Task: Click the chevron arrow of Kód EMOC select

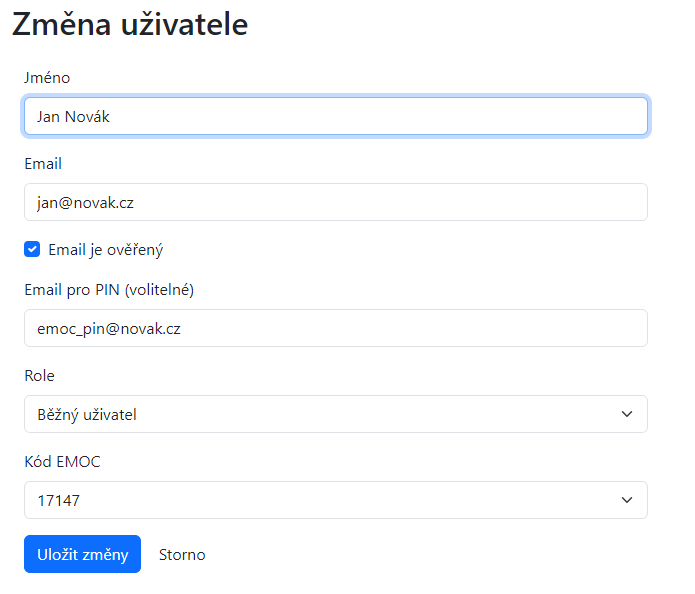Action: 627,500
